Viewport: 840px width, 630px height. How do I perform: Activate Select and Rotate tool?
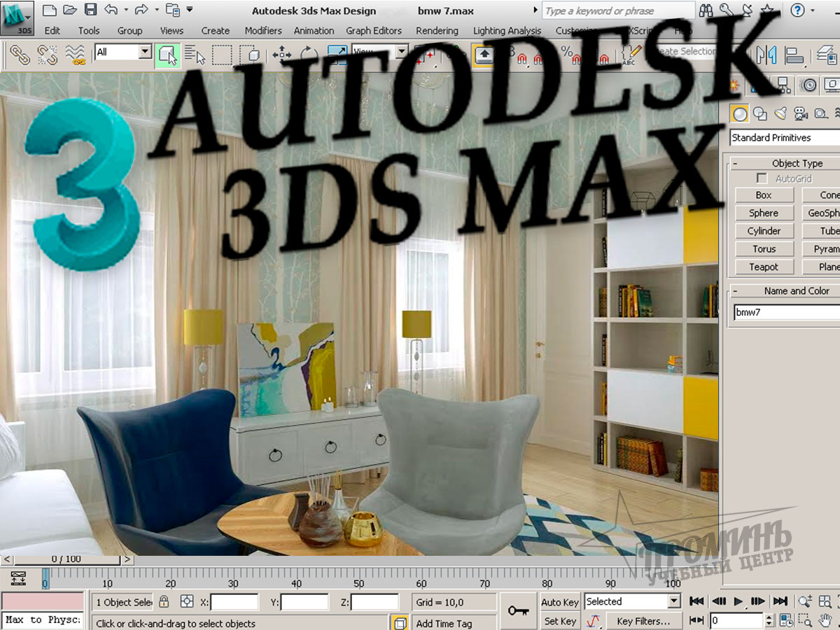pos(309,54)
